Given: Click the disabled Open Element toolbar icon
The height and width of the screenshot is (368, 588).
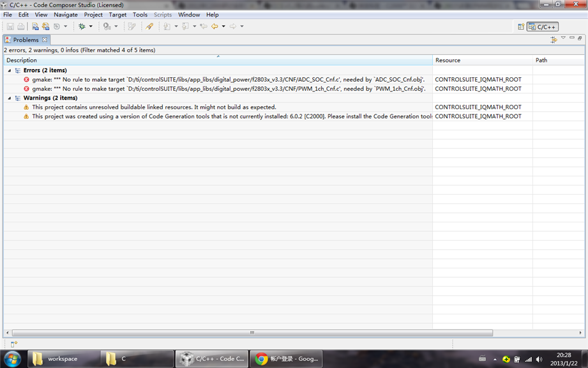Looking at the screenshot, I should (x=132, y=26).
